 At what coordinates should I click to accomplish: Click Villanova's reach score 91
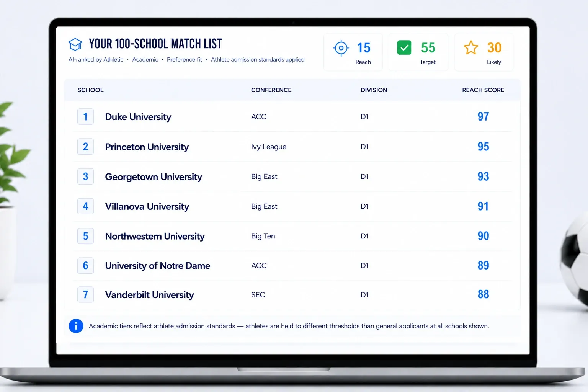pyautogui.click(x=483, y=206)
